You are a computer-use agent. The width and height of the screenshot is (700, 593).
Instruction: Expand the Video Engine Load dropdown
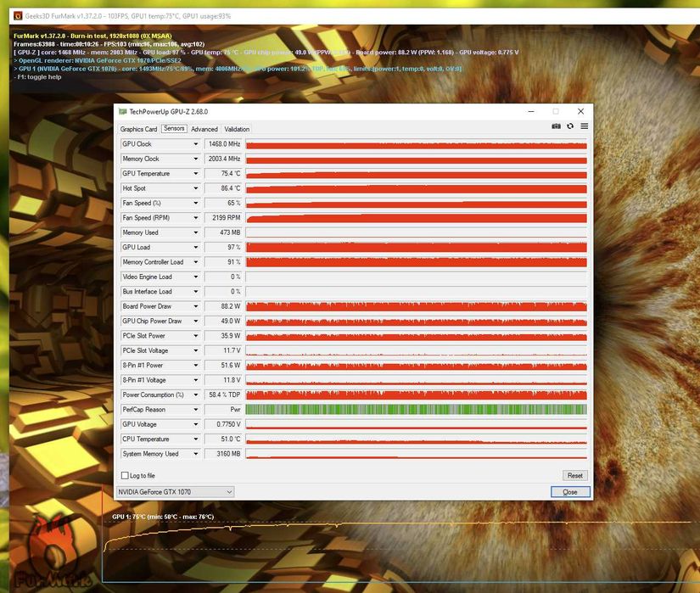[x=195, y=277]
